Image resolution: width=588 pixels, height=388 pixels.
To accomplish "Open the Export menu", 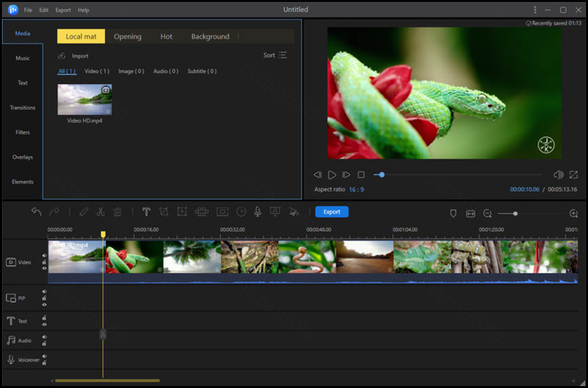I will tap(63, 10).
